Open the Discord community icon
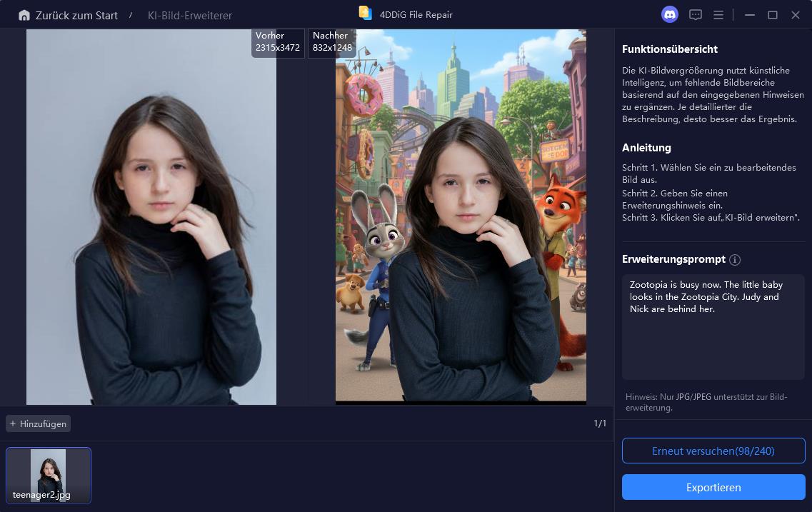 [x=669, y=15]
